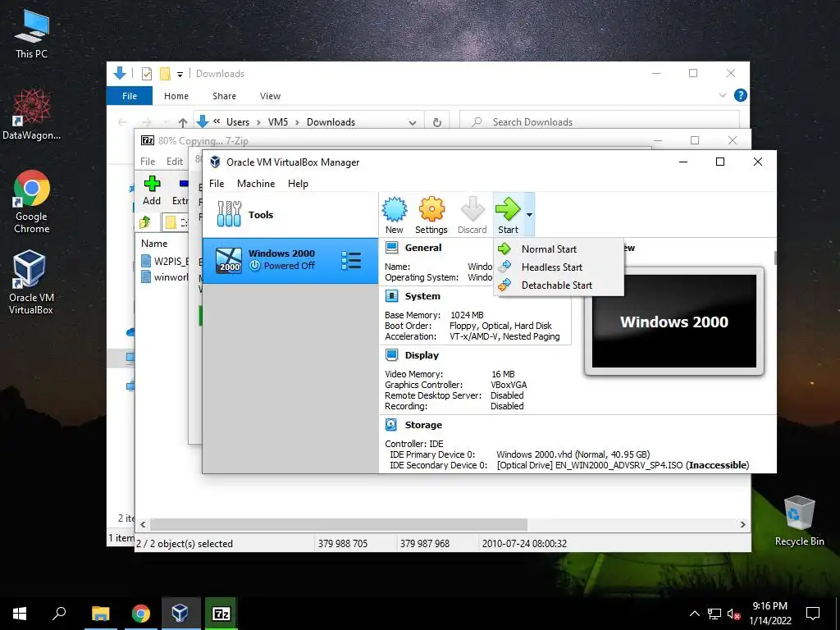Expand the Start button dropdown arrow
This screenshot has height=630, width=840.
coord(529,215)
